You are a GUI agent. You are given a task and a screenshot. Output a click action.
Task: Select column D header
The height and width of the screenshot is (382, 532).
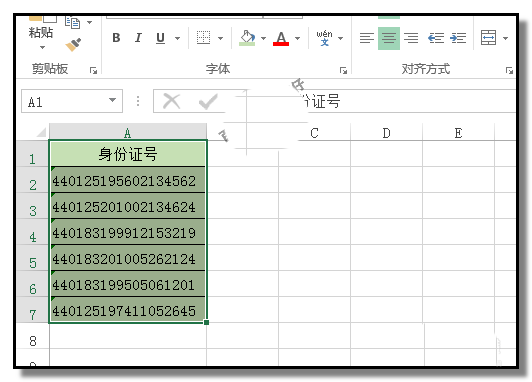click(386, 133)
